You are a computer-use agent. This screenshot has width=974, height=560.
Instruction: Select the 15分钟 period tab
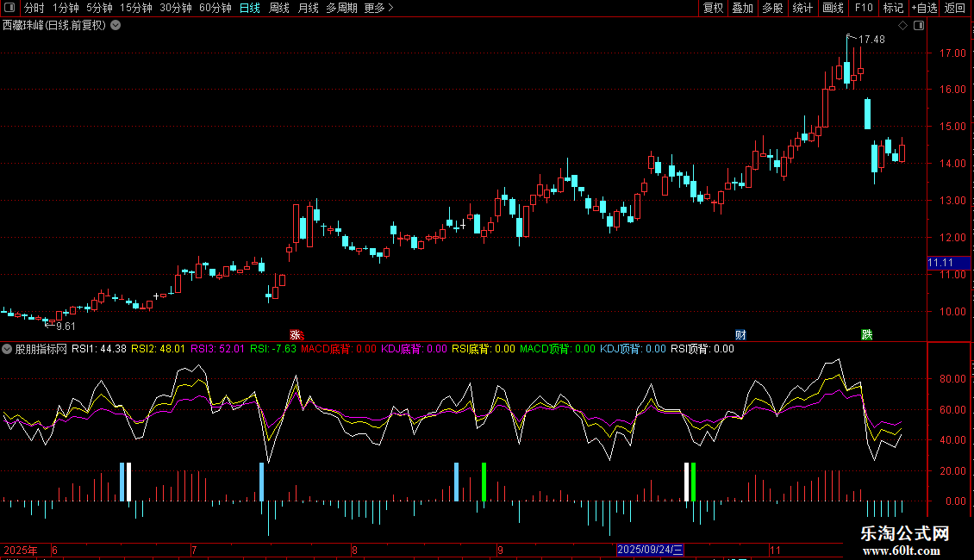(136, 8)
